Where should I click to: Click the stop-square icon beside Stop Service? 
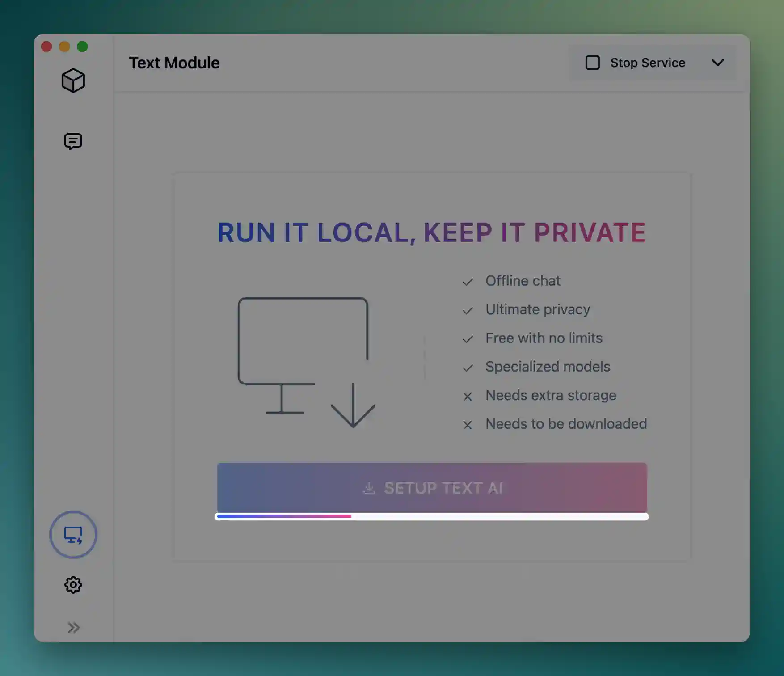593,63
